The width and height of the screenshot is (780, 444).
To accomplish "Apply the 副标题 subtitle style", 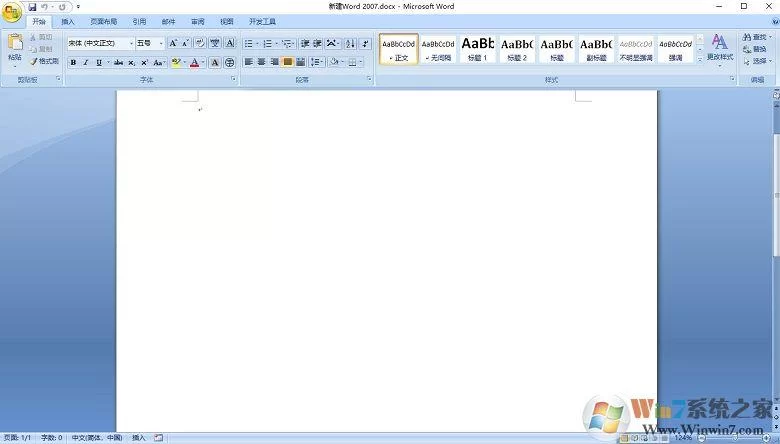I will coord(596,49).
